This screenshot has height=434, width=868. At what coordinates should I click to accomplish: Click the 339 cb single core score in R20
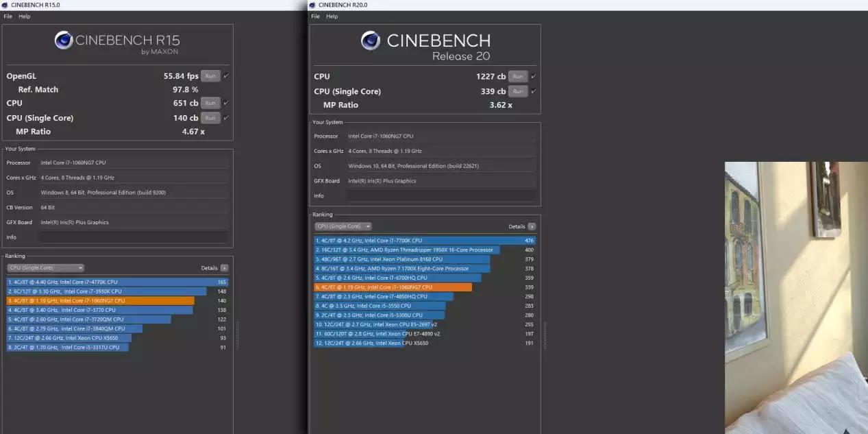[x=493, y=92]
